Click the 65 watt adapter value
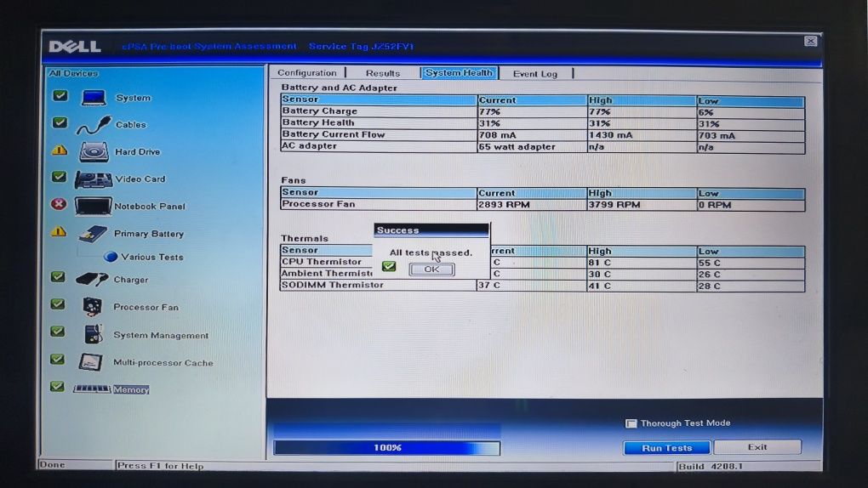The width and height of the screenshot is (868, 488). pyautogui.click(x=517, y=146)
